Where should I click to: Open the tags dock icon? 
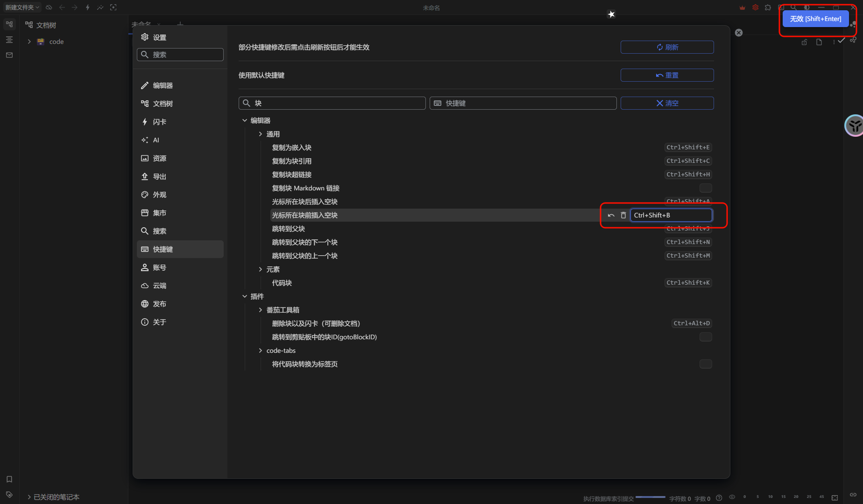9,495
